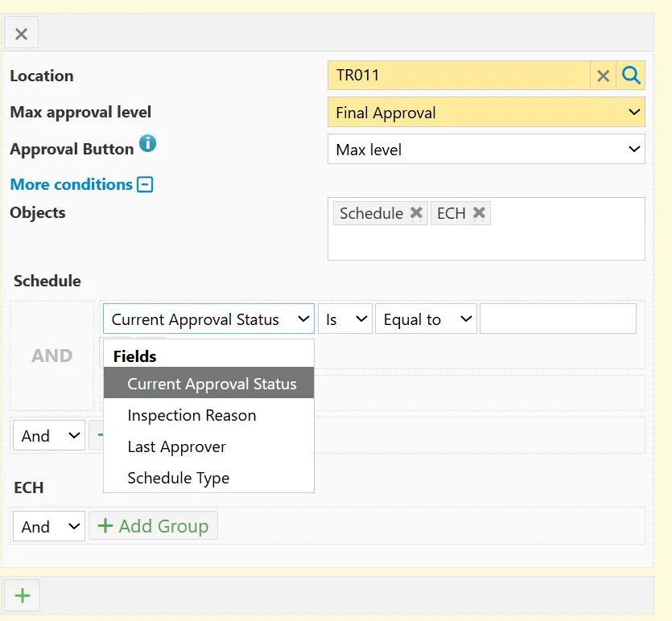Viewport: 672px width, 621px height.
Task: Click the condition value input field
Action: 558,319
